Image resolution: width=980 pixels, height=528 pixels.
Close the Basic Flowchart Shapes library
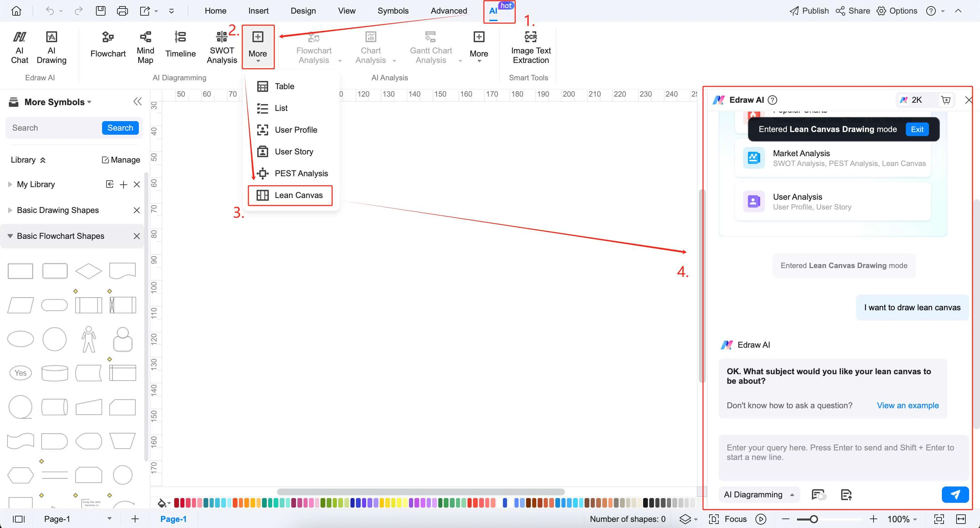pos(137,236)
